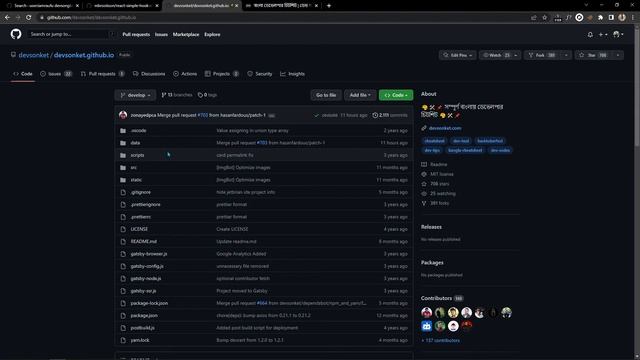Viewport: 640px width, 360px height.
Task: Star the repository
Action: pos(593,55)
